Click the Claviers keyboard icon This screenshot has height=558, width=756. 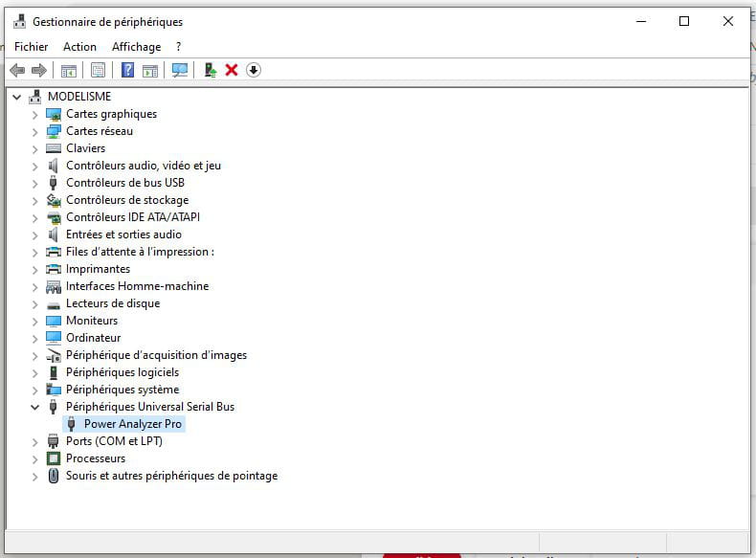[54, 148]
